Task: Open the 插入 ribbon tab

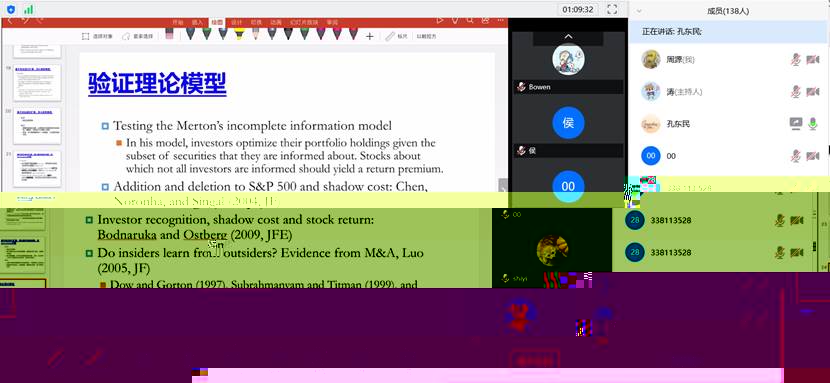Action: 197,22
